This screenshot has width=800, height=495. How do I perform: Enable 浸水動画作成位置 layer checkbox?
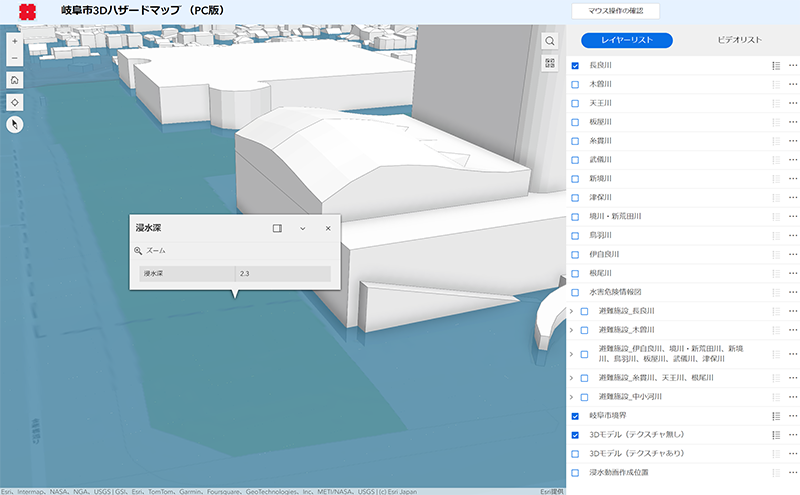[x=575, y=473]
